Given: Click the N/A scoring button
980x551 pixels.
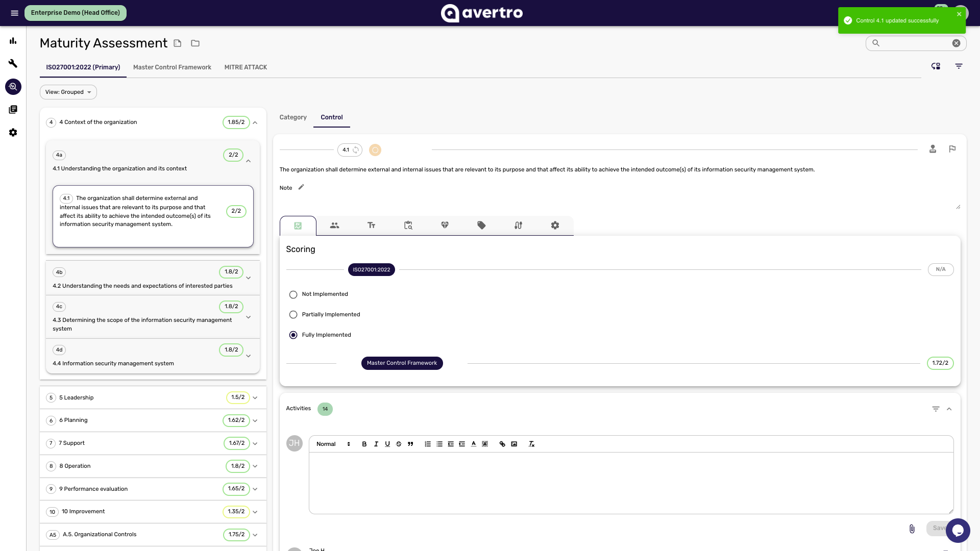Looking at the screenshot, I should coord(941,269).
